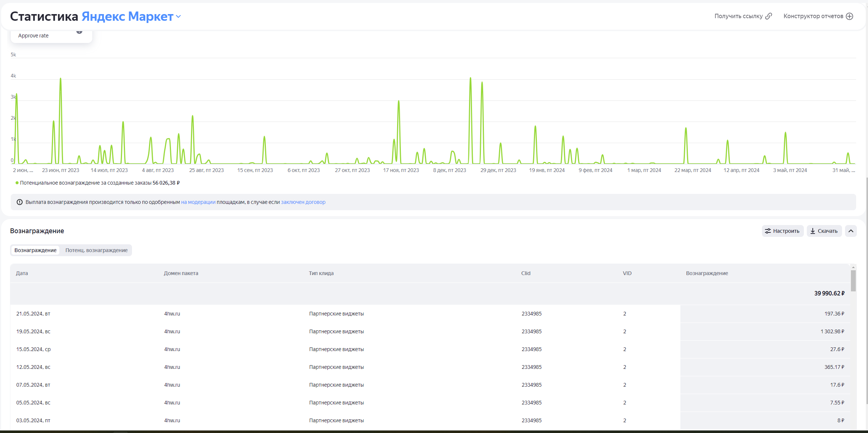The image size is (868, 433).
Task: Click the Вознаграждение column header
Action: pyautogui.click(x=707, y=273)
